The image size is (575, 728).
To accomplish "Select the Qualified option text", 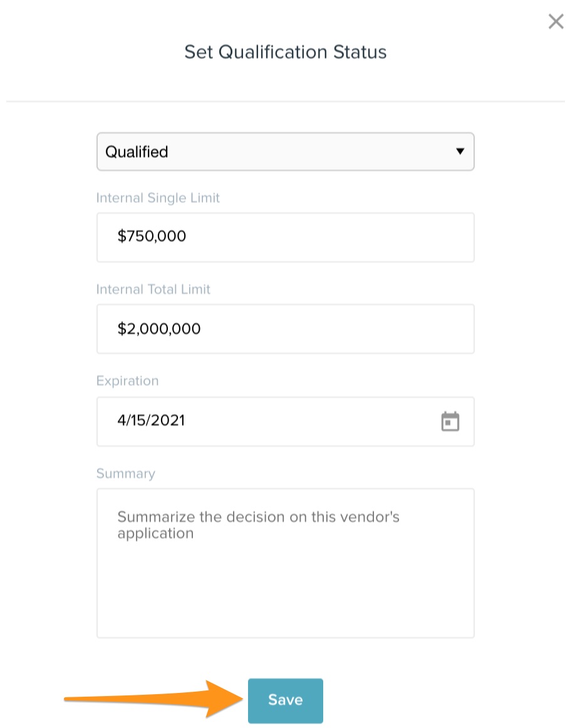I will point(137,152).
